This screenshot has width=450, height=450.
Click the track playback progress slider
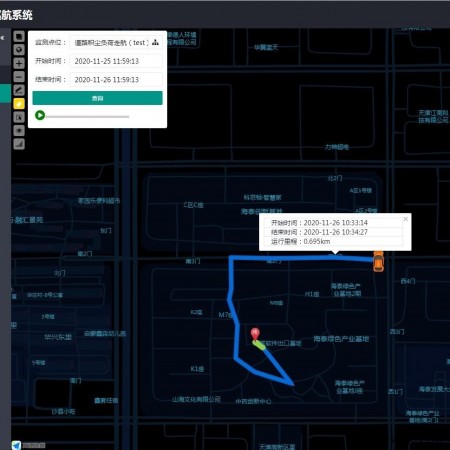(87, 117)
